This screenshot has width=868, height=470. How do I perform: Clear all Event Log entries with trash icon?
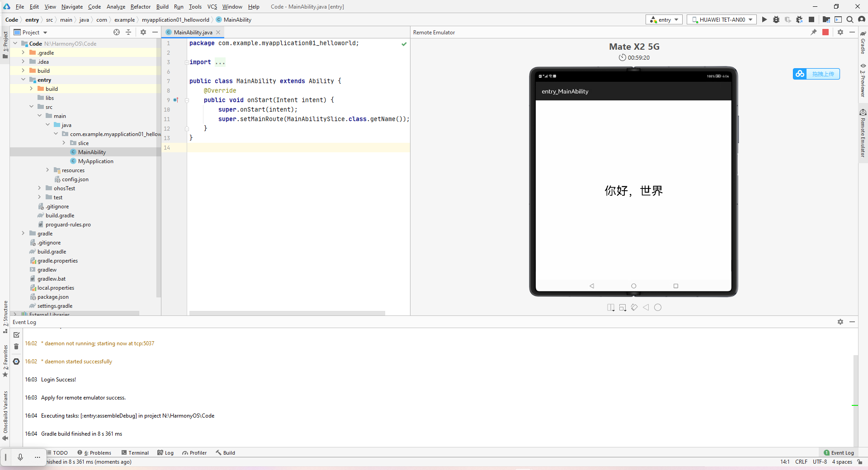(16, 347)
